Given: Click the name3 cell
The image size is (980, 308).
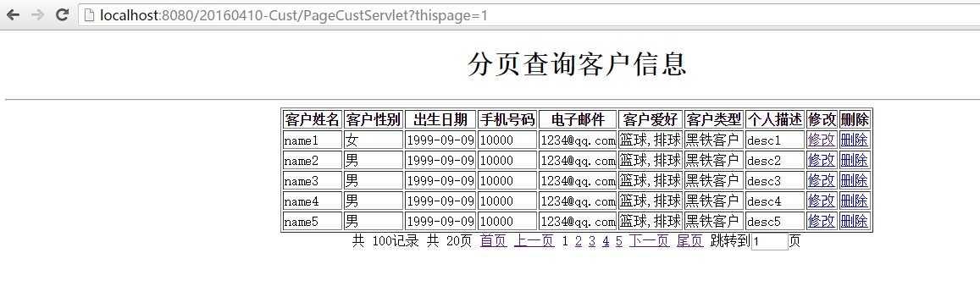Looking at the screenshot, I should click(312, 180).
